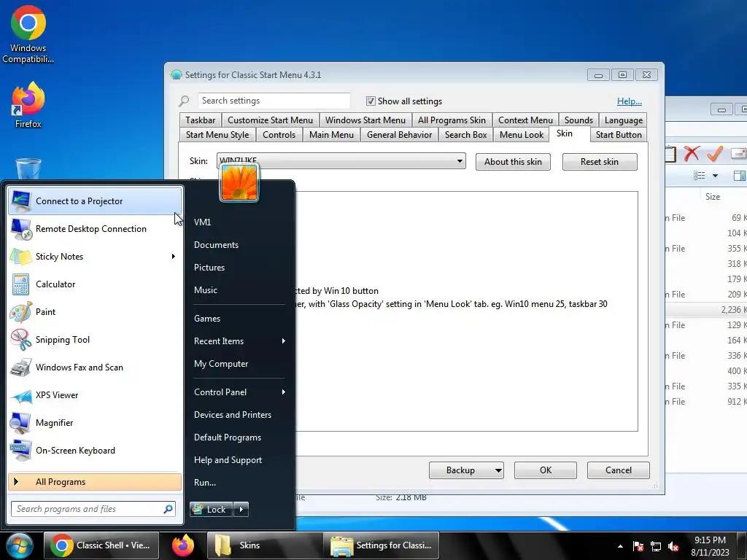Open the Help link
Screen dimensions: 747x560
point(630,101)
